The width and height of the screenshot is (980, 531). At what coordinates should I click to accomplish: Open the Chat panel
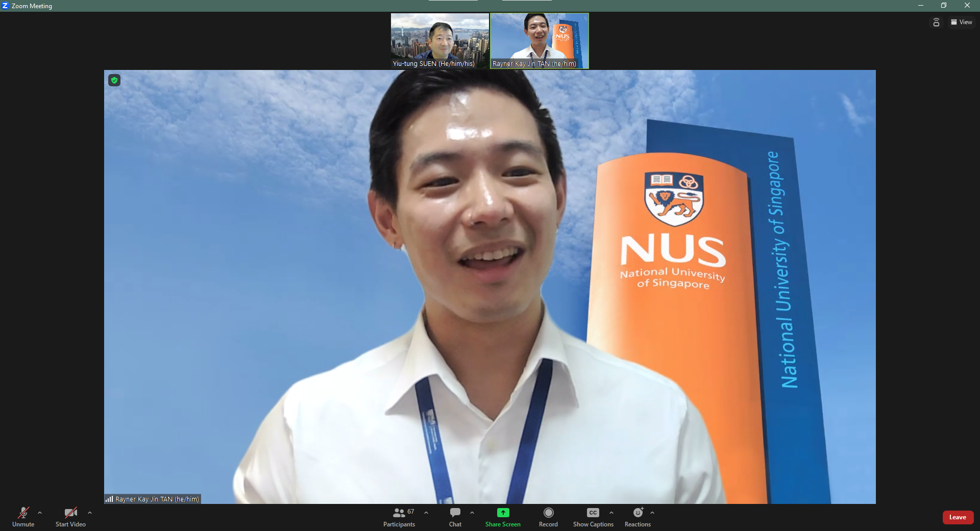tap(455, 517)
